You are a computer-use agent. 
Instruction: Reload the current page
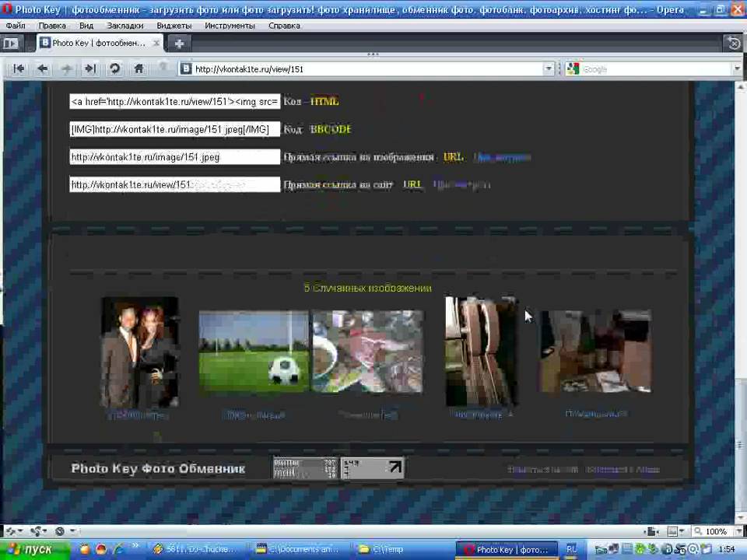[x=114, y=69]
